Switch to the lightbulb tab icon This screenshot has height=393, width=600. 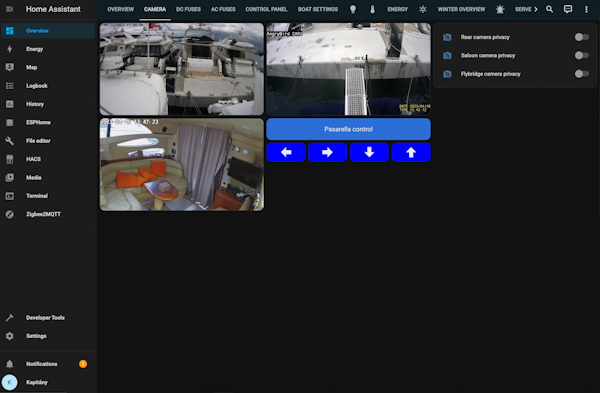[x=353, y=9]
